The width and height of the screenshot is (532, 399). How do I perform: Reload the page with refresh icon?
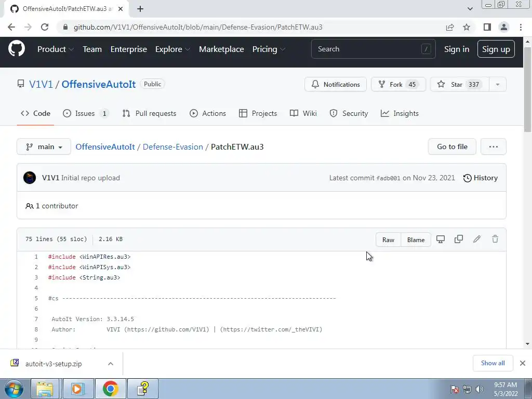tap(45, 27)
